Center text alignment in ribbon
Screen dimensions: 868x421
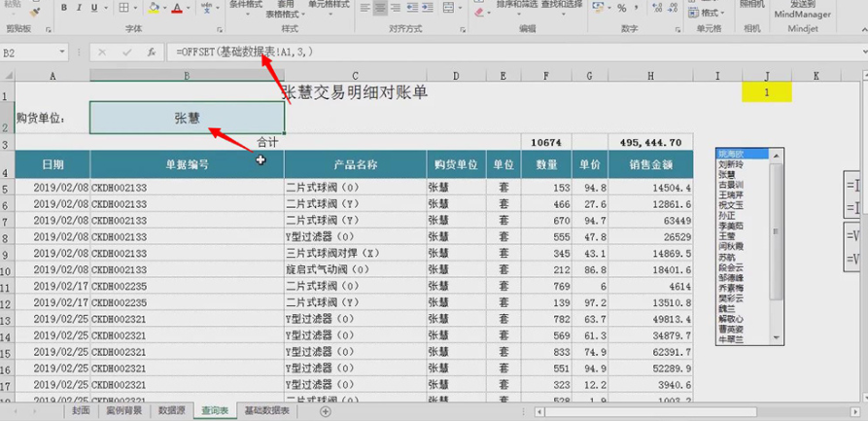point(380,8)
